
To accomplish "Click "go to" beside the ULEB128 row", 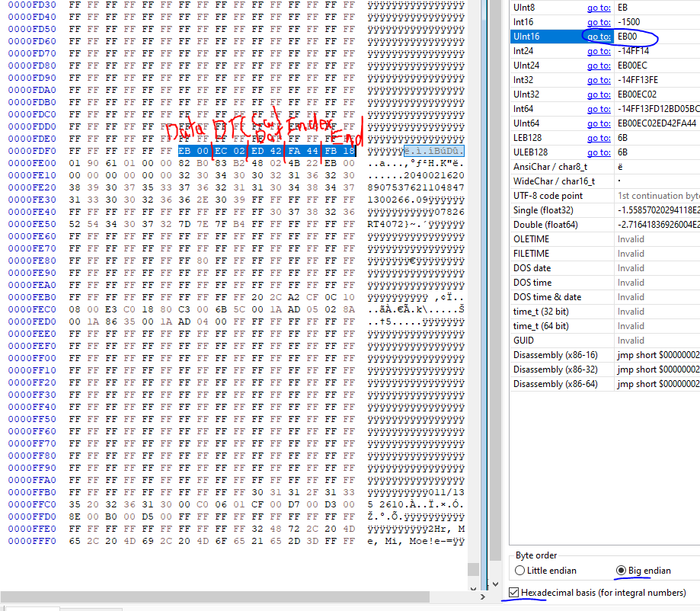I will pyautogui.click(x=599, y=152).
